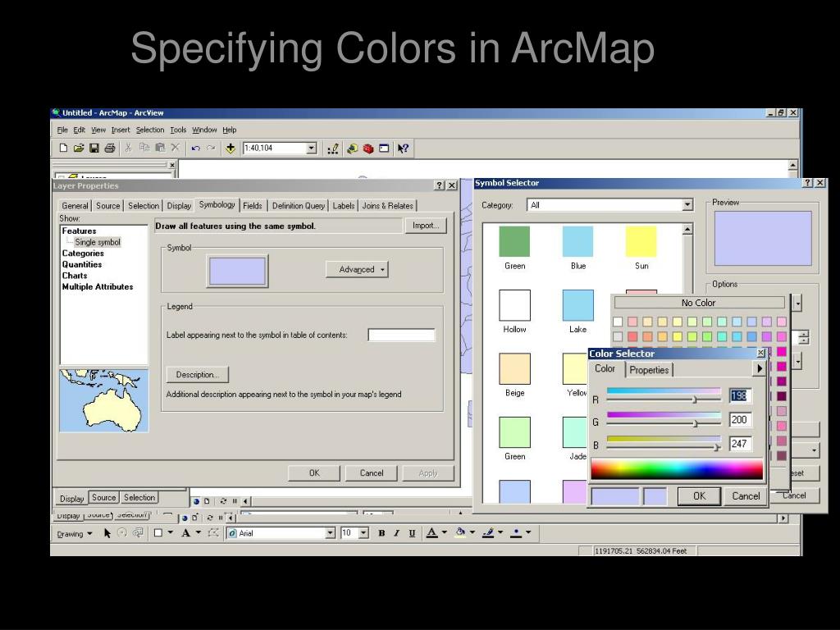Click the No Color button
The image size is (840, 630).
(x=699, y=303)
